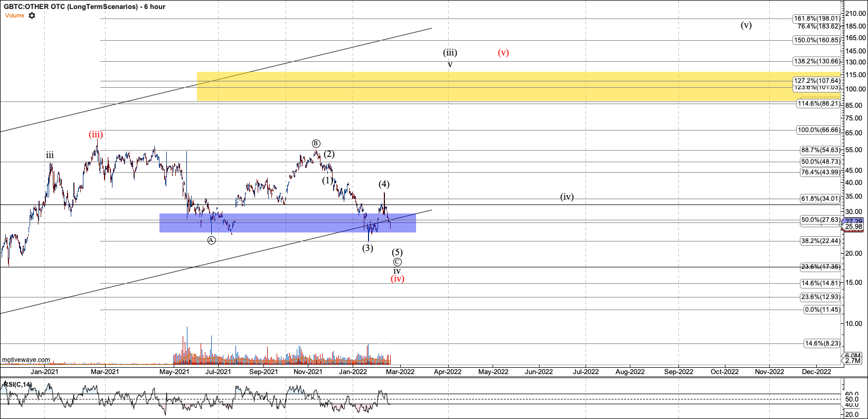Click the 100.0%(66.66) Fibonacci label

818,130
